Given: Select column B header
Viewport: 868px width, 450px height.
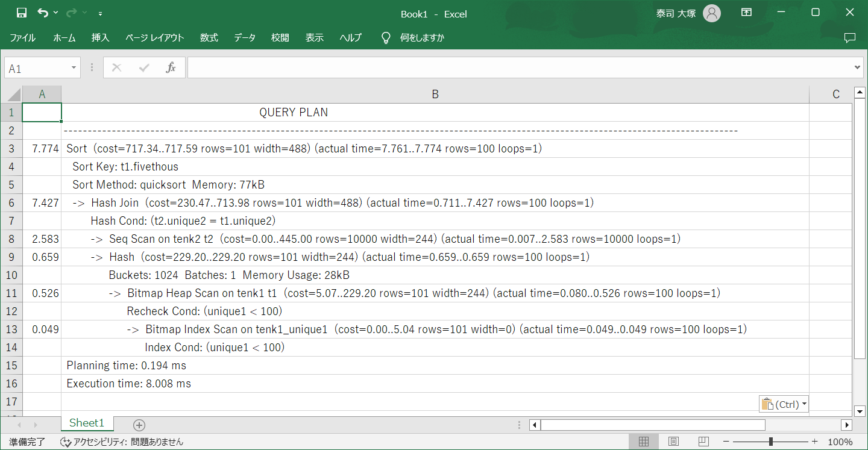Looking at the screenshot, I should [x=435, y=95].
